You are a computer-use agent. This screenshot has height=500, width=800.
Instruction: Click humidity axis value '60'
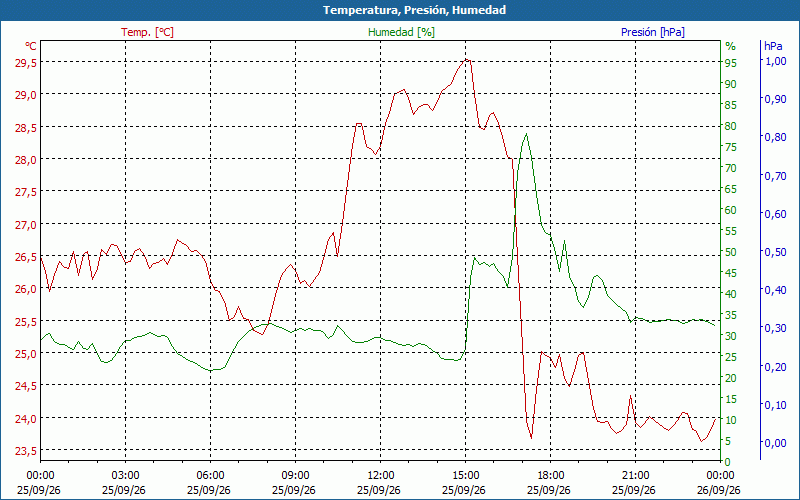[x=731, y=210]
